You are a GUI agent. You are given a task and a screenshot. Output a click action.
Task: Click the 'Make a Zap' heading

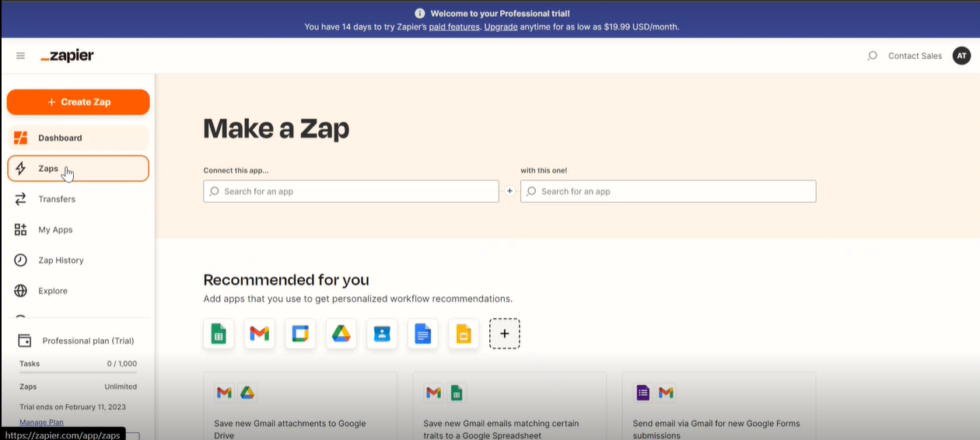click(276, 128)
